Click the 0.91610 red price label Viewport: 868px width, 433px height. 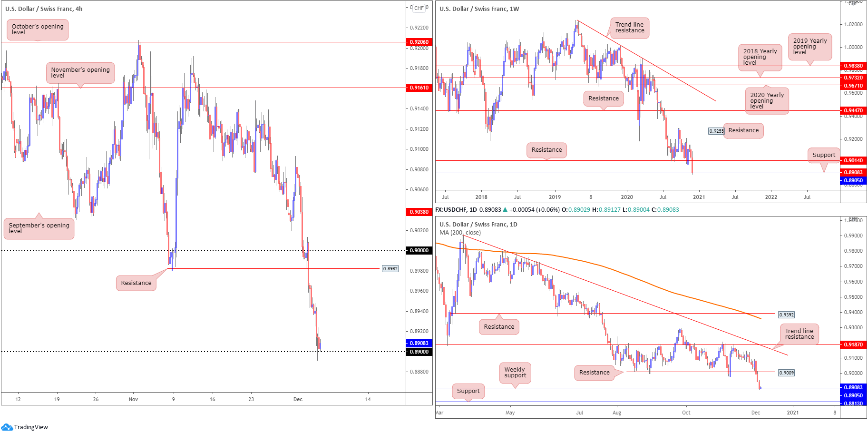(419, 88)
